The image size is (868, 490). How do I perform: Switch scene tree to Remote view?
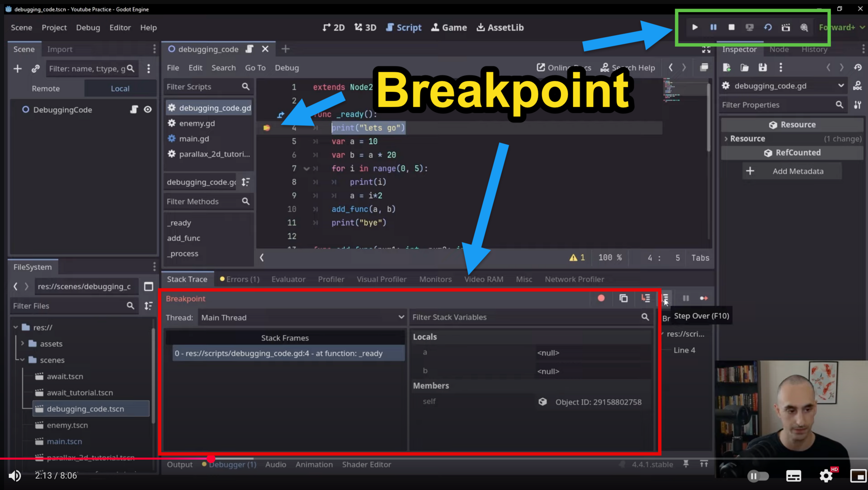(46, 89)
